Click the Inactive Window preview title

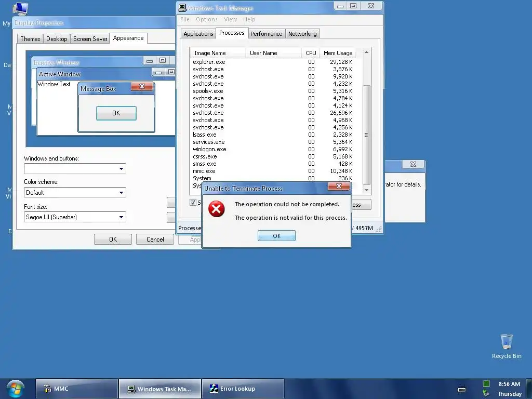56,63
